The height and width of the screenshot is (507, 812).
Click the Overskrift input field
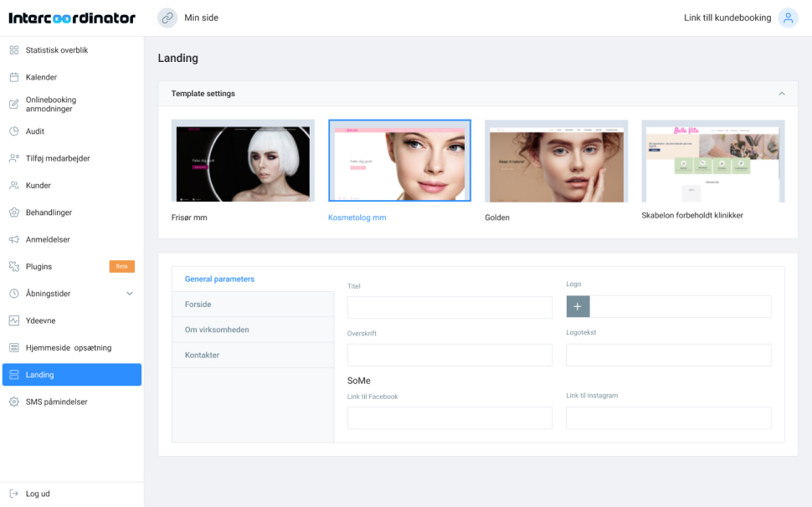pyautogui.click(x=450, y=355)
